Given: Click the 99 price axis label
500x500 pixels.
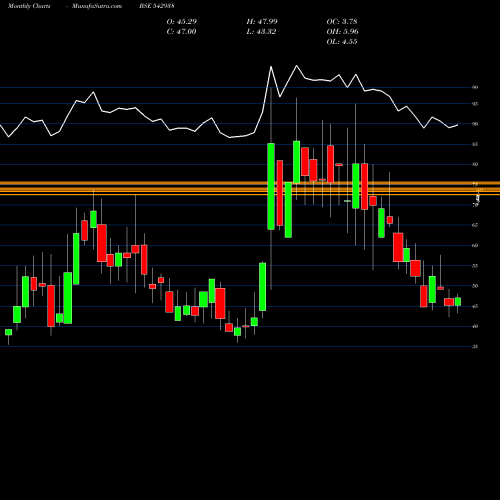Looking at the screenshot, I should point(475,87).
